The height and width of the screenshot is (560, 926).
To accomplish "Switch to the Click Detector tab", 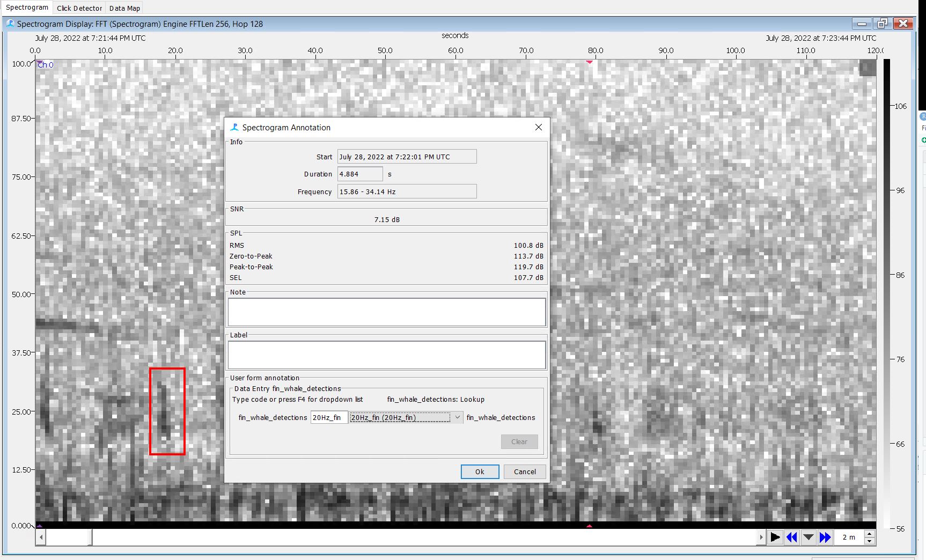I will [79, 8].
